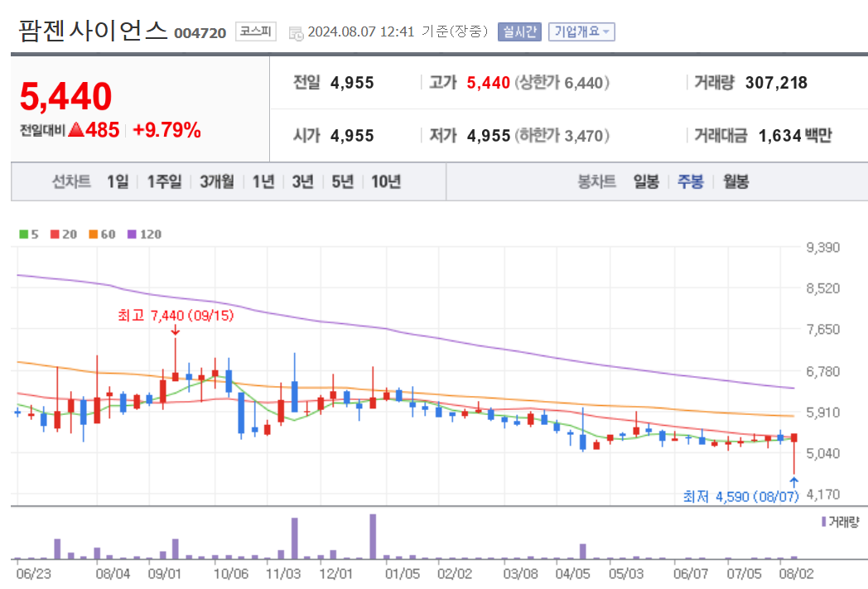Click the 실시간 button
The width and height of the screenshot is (868, 589).
[x=519, y=31]
